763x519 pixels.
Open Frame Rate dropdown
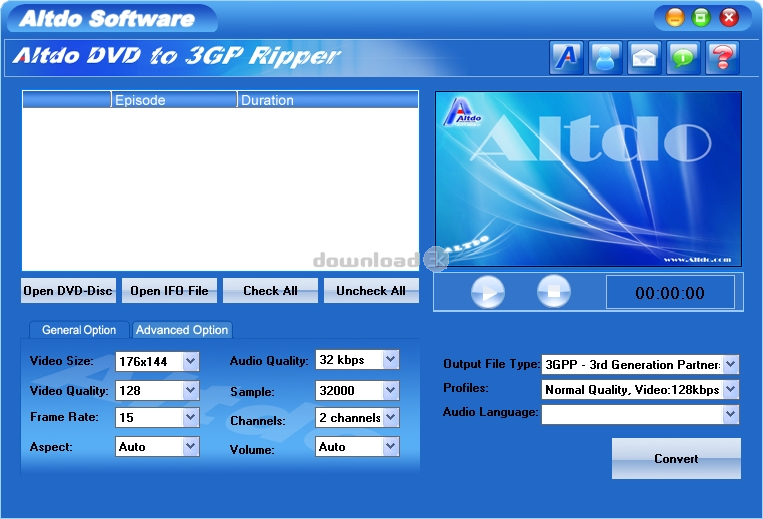pyautogui.click(x=191, y=417)
